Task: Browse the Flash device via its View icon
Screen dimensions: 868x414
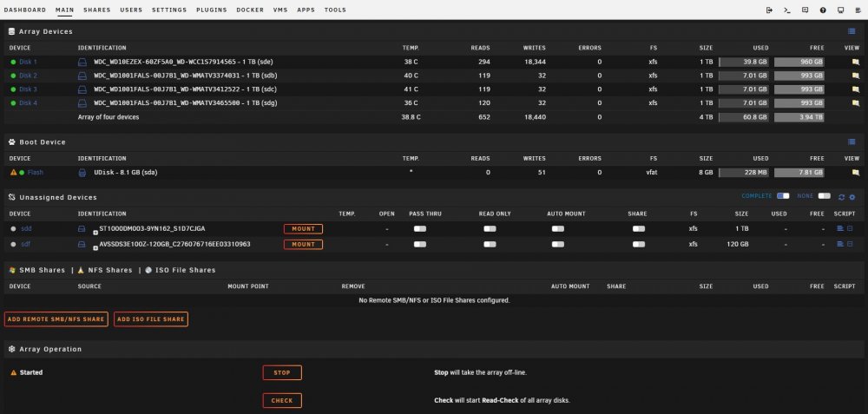Action: click(x=855, y=173)
